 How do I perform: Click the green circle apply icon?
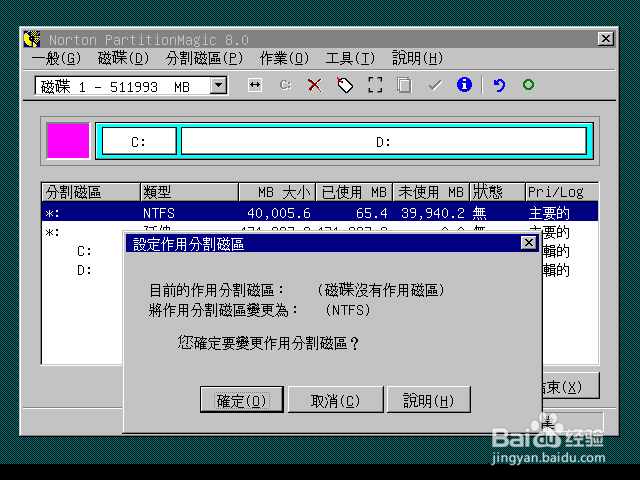pyautogui.click(x=528, y=84)
